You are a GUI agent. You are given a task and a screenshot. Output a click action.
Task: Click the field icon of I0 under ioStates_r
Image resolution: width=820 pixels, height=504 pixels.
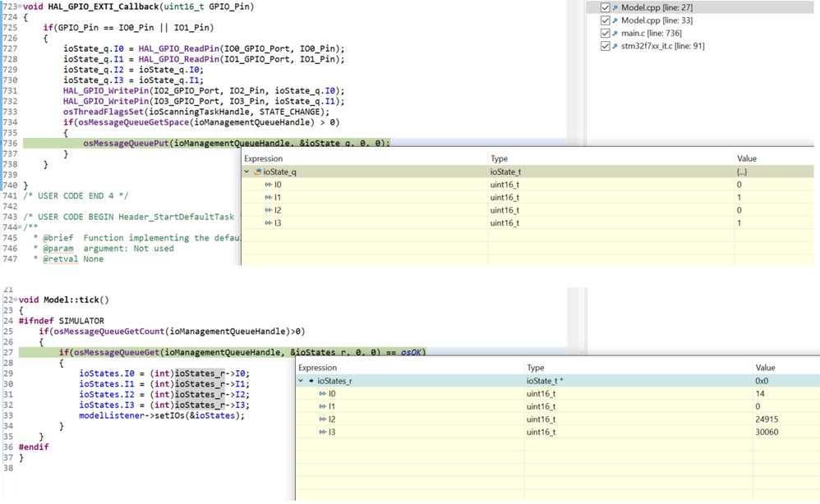[x=323, y=394]
